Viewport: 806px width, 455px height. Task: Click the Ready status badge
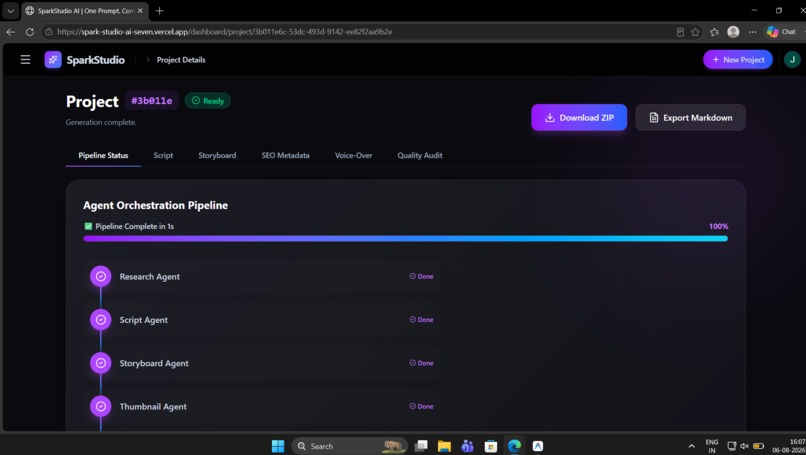(x=208, y=101)
